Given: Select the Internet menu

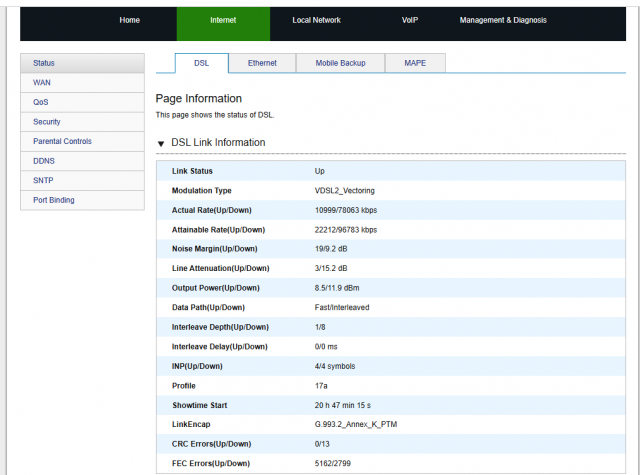Looking at the screenshot, I should pyautogui.click(x=223, y=20).
